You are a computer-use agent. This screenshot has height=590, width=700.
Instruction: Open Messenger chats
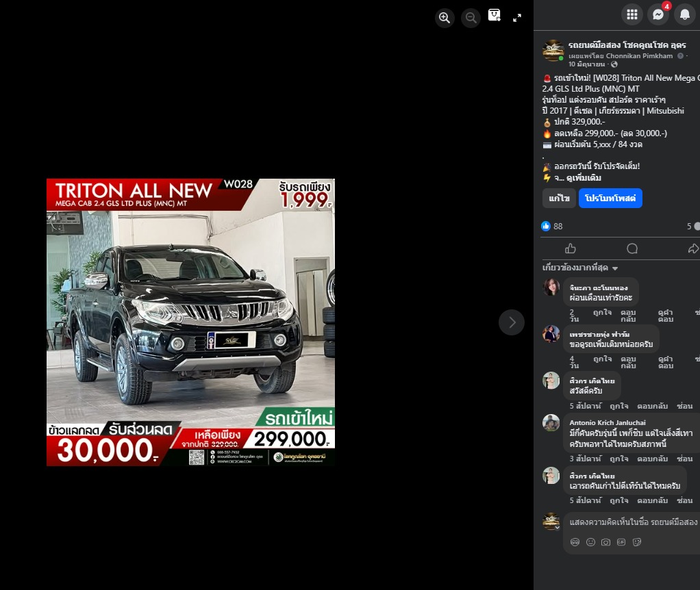coord(658,15)
